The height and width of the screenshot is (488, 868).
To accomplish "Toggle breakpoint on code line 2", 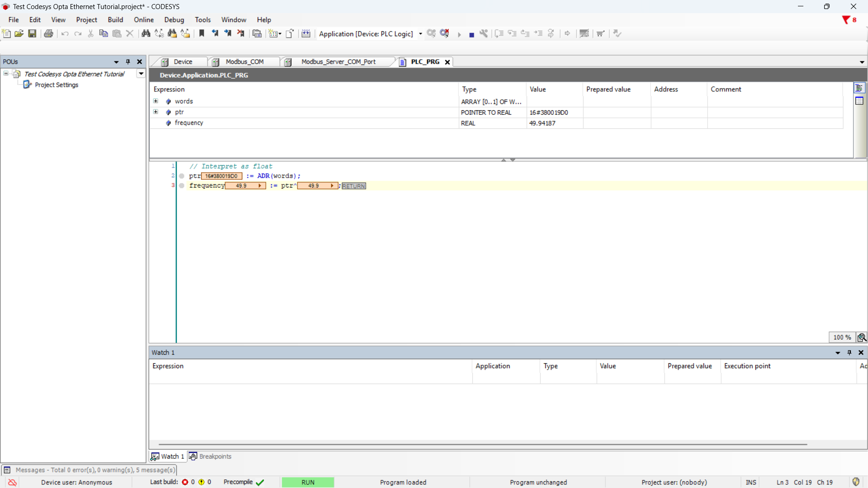I will click(182, 176).
